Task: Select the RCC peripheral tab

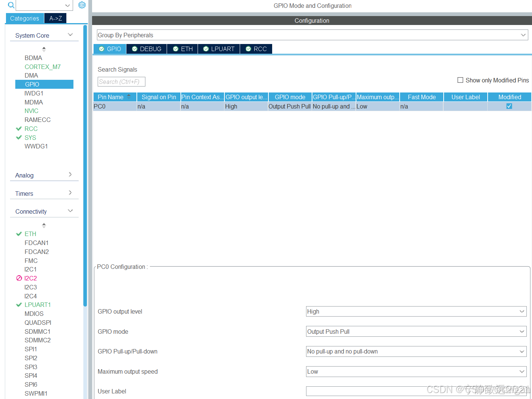Action: click(x=256, y=49)
